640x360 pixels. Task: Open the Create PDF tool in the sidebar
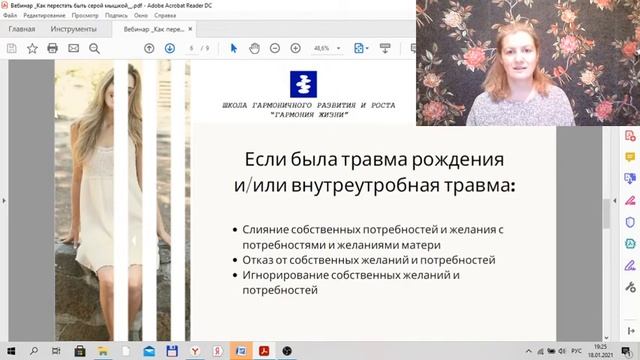coord(630,136)
